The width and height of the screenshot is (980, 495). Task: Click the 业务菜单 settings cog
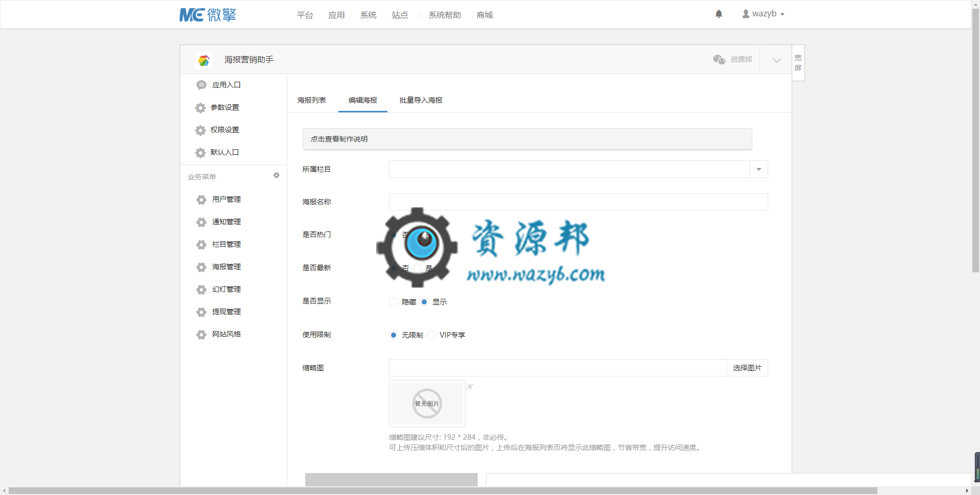click(276, 175)
